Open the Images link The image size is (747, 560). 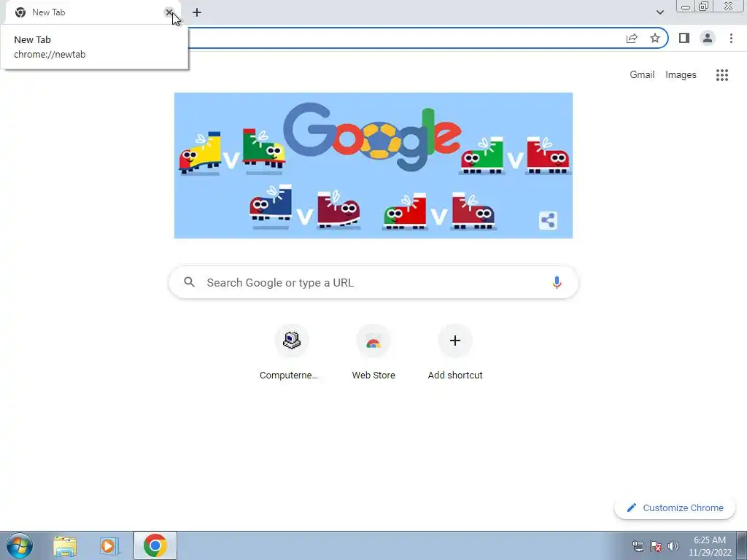pyautogui.click(x=681, y=75)
